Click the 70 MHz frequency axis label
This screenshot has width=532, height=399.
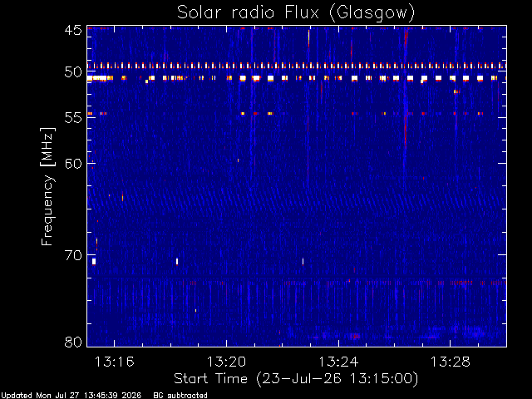coord(73,255)
